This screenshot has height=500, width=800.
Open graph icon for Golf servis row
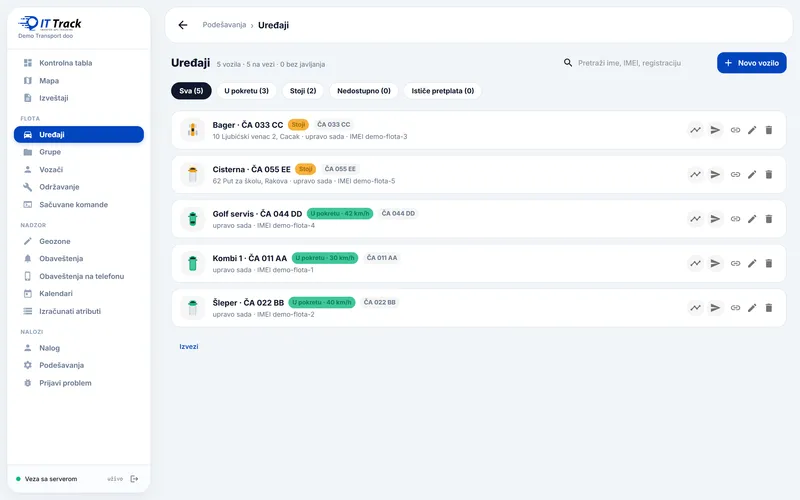tap(695, 219)
